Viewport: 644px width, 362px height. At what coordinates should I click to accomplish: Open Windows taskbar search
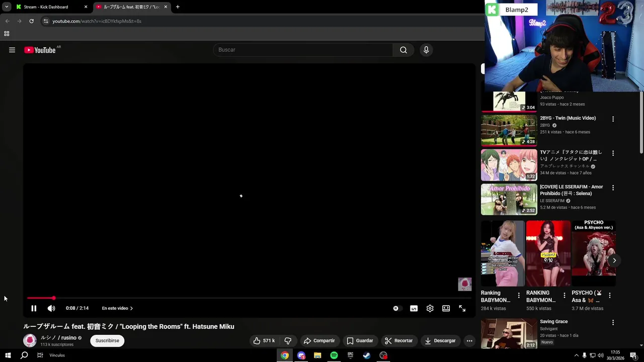pos(24,355)
